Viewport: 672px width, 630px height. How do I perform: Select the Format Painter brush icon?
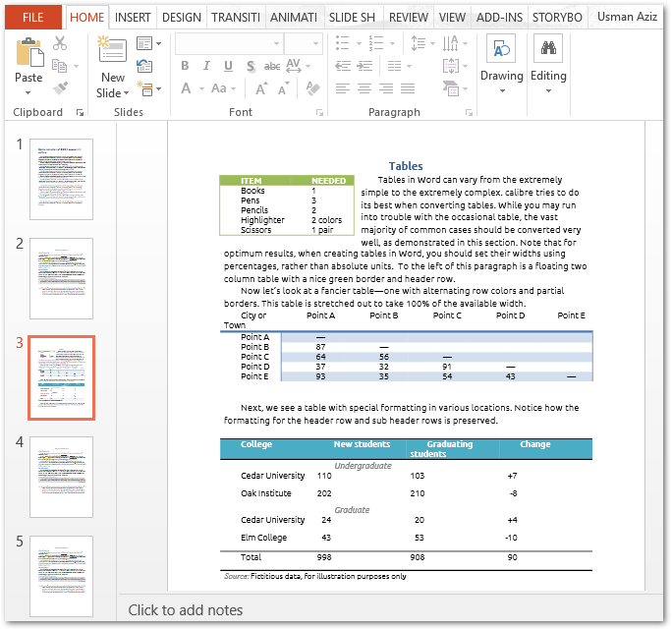click(x=60, y=88)
